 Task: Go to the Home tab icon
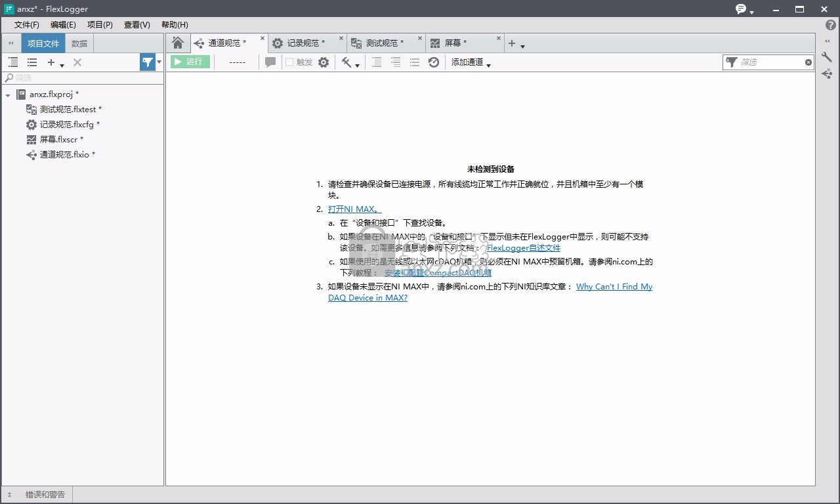point(177,43)
